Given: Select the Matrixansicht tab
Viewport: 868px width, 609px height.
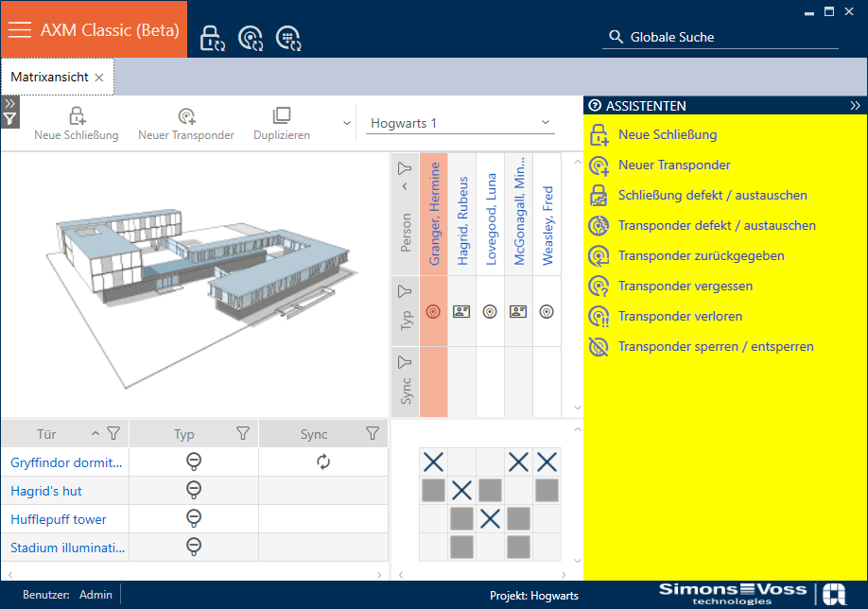Looking at the screenshot, I should [x=49, y=77].
